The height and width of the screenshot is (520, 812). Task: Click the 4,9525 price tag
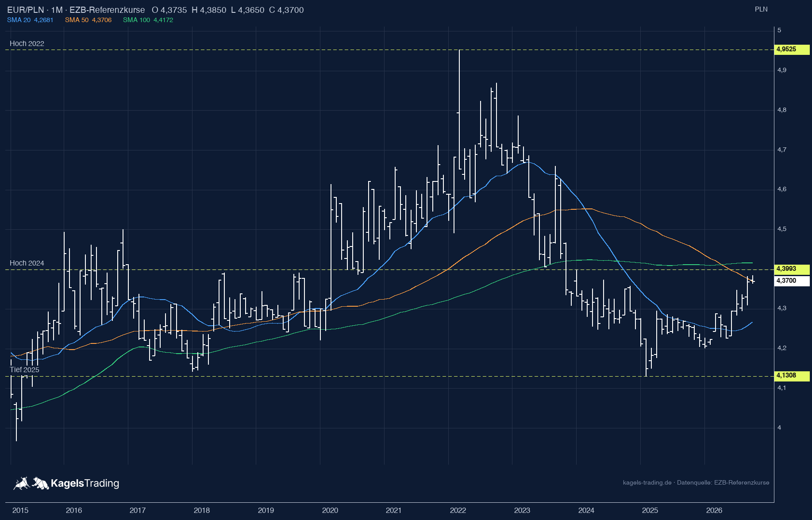(x=792, y=50)
